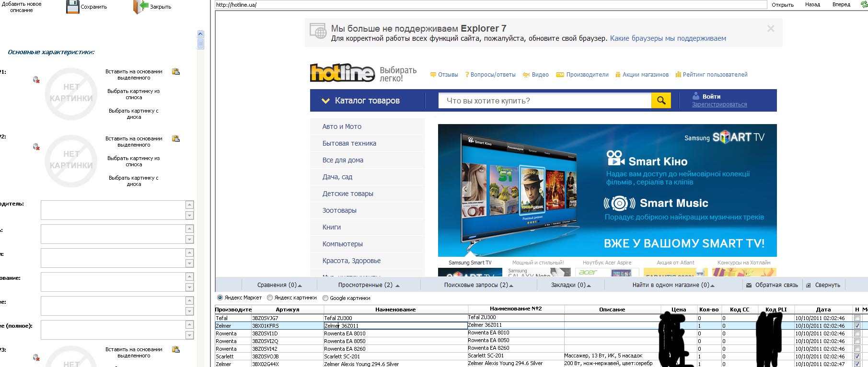Expand the Закладки (0) panel

pos(571,285)
